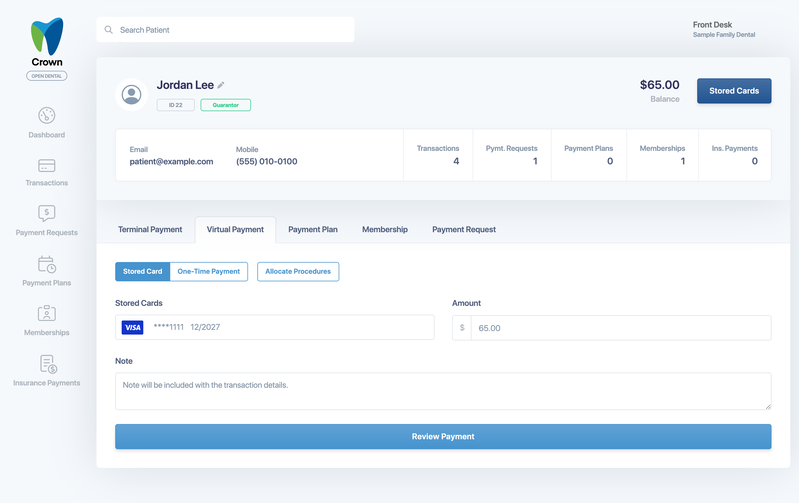Click Jordan Lee's avatar icon
Image resolution: width=799 pixels, height=503 pixels.
[x=131, y=94]
